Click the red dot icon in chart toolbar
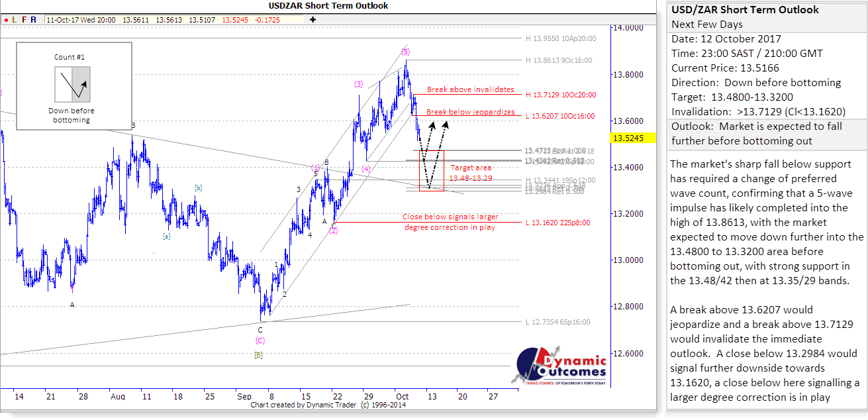 click(x=6, y=20)
